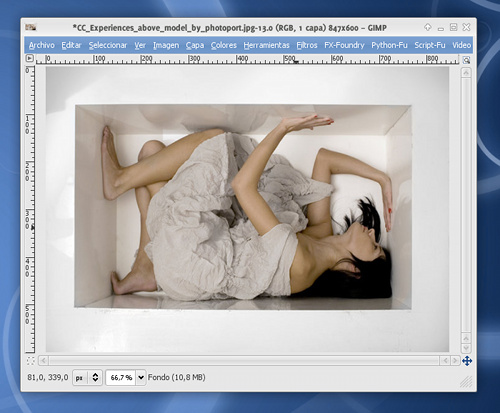Viewport: 500px width, 413px height.
Task: Click status text Fondo (10,8 MB)
Action: pos(177,377)
